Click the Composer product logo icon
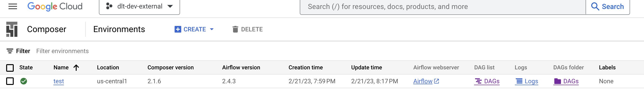This screenshot has width=644, height=92. (12, 29)
